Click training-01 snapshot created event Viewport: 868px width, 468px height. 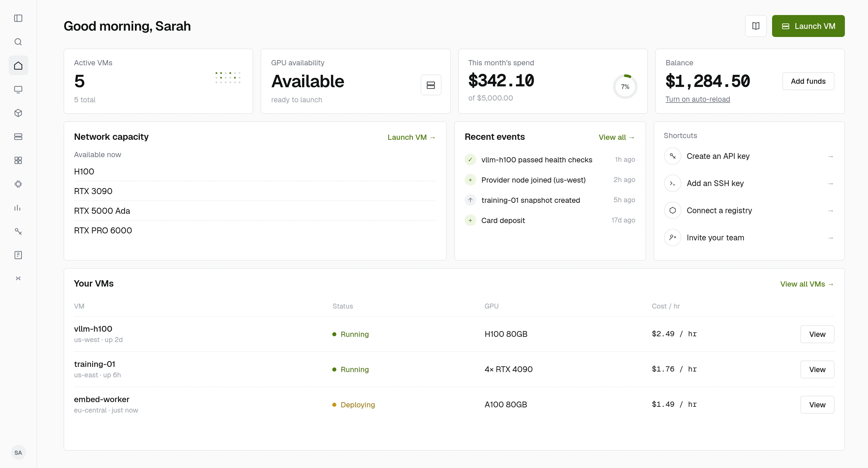tap(550, 200)
